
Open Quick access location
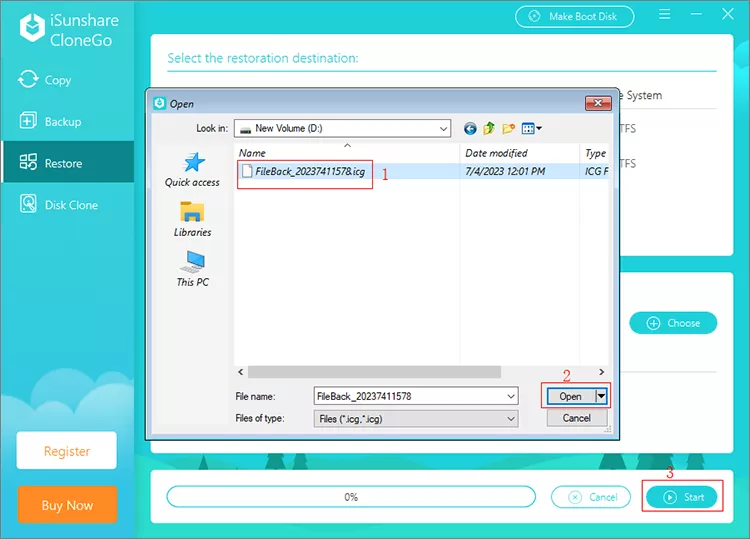pyautogui.click(x=192, y=170)
